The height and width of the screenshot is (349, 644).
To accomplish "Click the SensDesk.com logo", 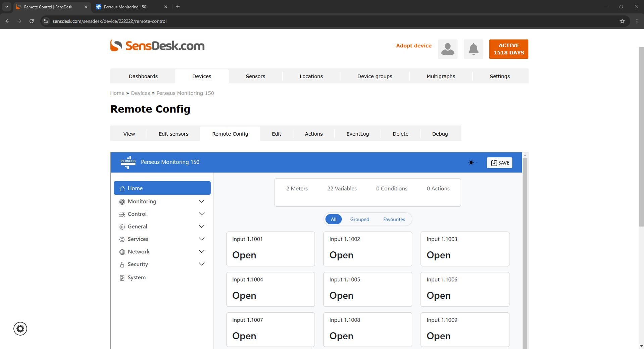I will (157, 46).
